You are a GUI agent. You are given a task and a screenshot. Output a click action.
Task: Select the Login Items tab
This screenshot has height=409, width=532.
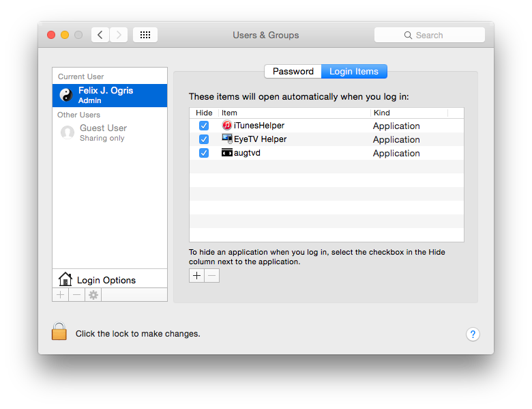(x=354, y=72)
